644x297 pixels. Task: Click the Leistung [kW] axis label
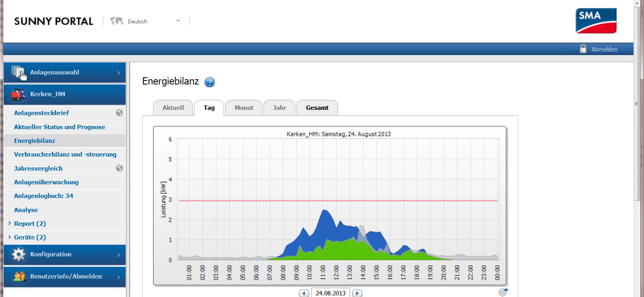pos(163,199)
